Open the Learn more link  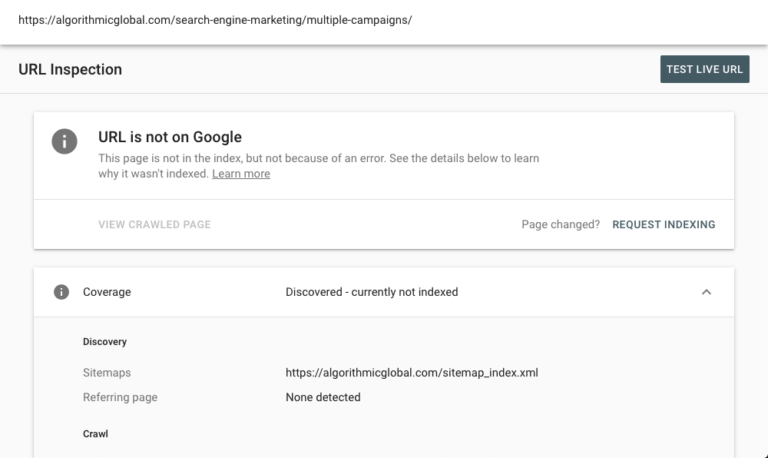point(240,174)
